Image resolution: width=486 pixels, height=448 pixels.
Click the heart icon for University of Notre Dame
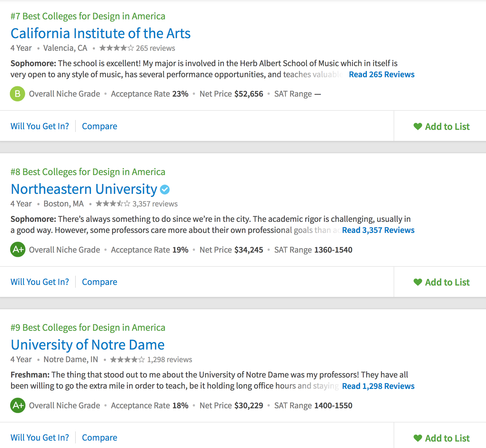pos(418,438)
